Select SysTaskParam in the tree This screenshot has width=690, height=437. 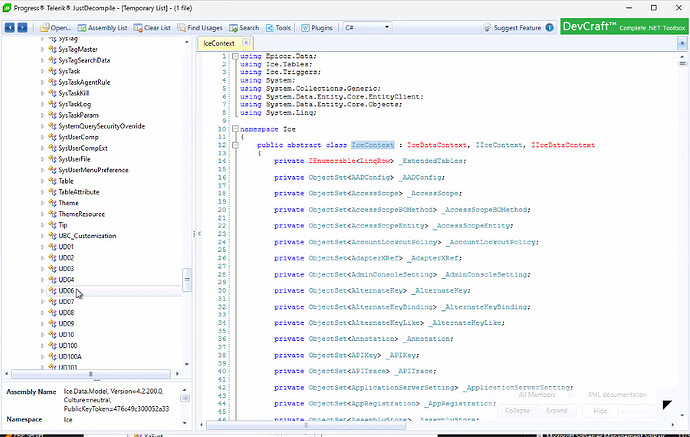coord(78,115)
